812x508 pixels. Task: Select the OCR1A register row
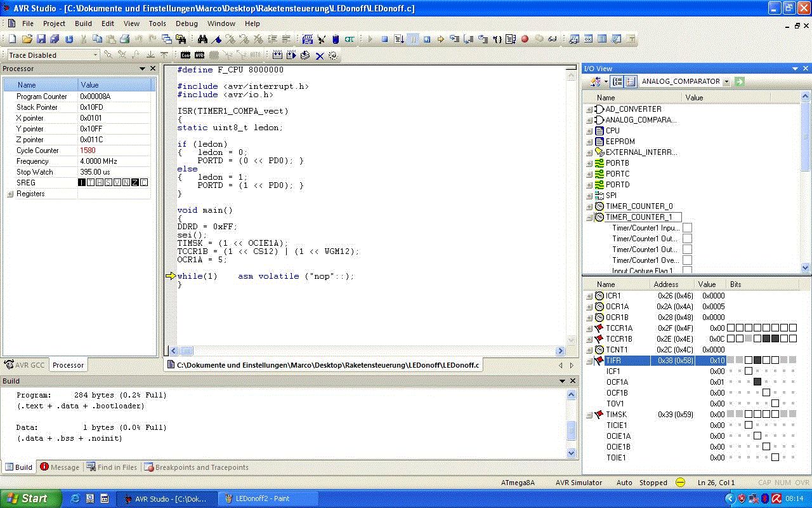(x=617, y=307)
